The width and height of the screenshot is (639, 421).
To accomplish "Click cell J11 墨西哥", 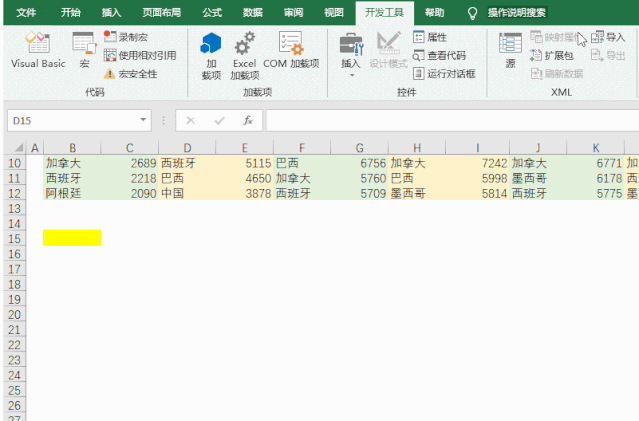I will click(538, 178).
